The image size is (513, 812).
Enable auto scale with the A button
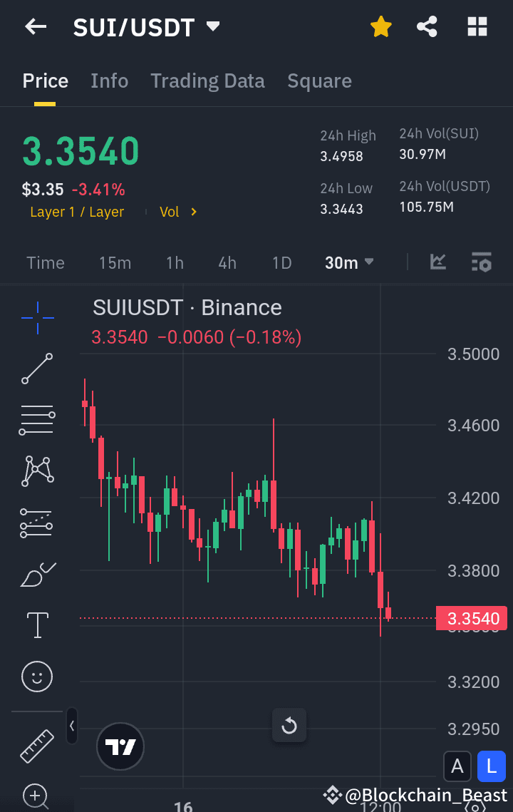pyautogui.click(x=457, y=766)
